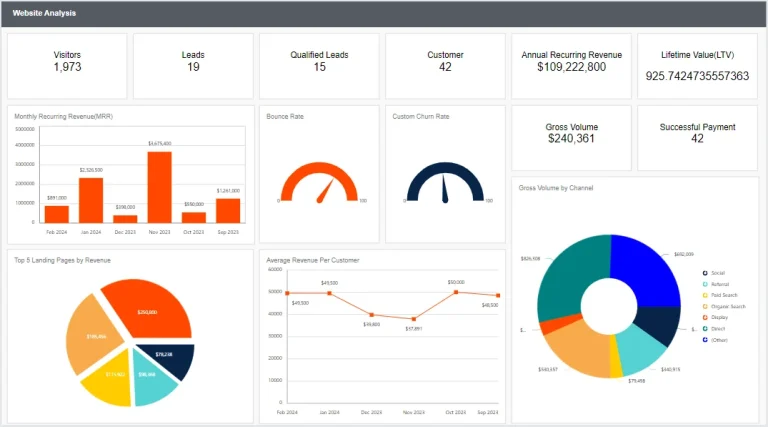Click the $3,675,400 bar value label
Screen dimensions: 768x427
click(160, 143)
